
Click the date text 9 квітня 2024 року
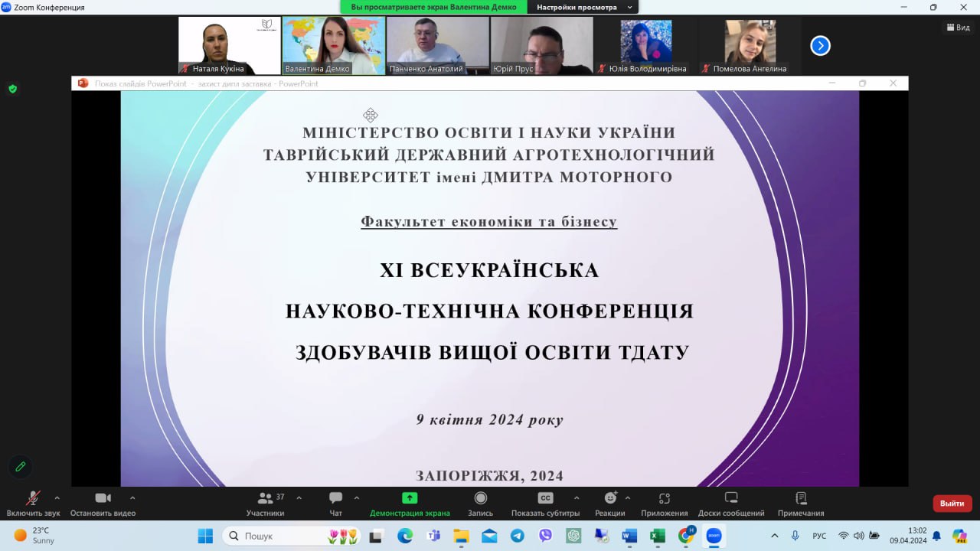tap(489, 419)
